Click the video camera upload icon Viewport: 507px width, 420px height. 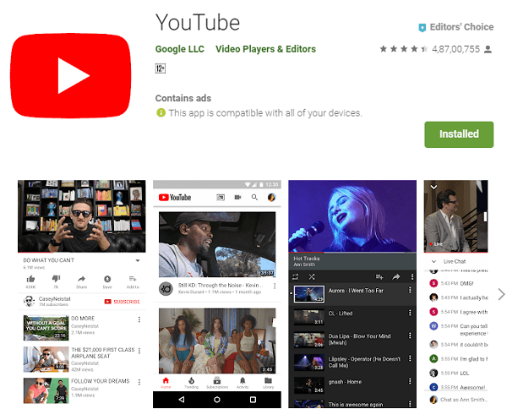(x=237, y=197)
